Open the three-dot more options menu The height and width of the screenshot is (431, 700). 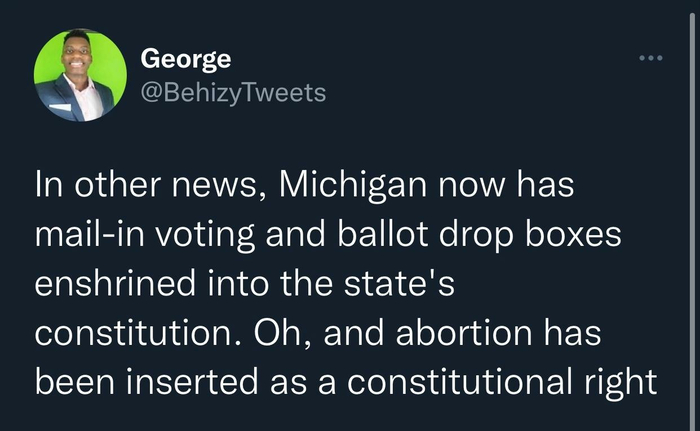pos(651,59)
